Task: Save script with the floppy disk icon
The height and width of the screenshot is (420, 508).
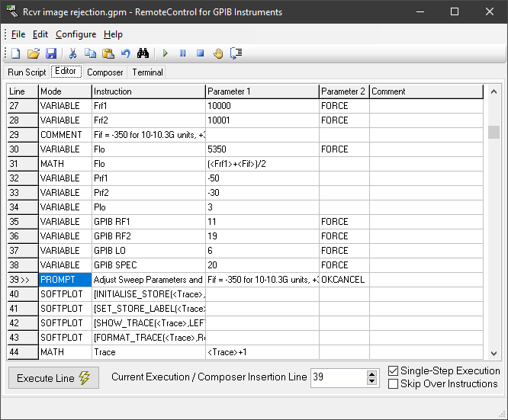Action: [x=50, y=53]
